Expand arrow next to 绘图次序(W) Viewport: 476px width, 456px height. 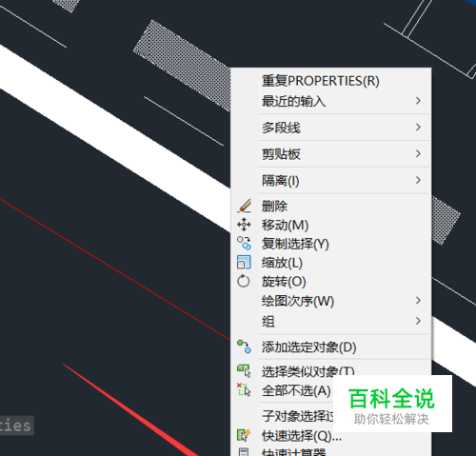418,300
